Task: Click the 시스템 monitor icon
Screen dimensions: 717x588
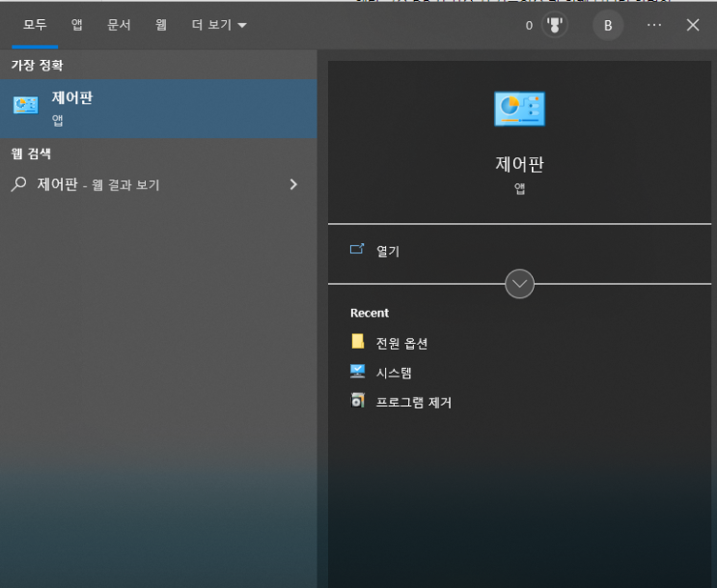Action: [358, 371]
